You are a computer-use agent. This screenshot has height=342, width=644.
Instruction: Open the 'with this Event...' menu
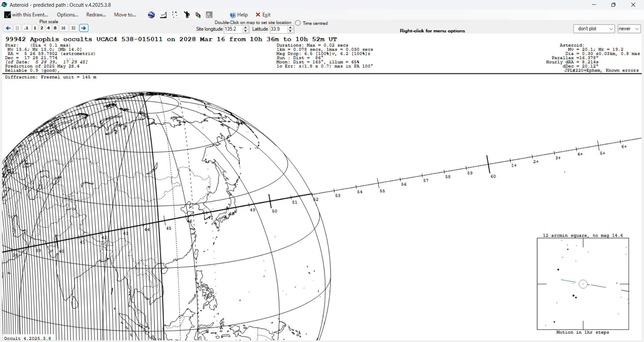tap(26, 15)
